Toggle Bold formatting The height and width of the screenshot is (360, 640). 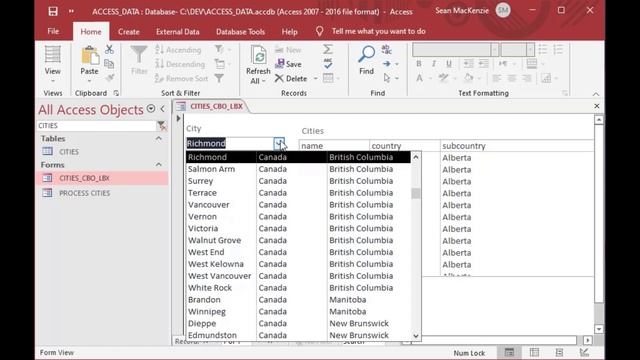click(x=419, y=64)
